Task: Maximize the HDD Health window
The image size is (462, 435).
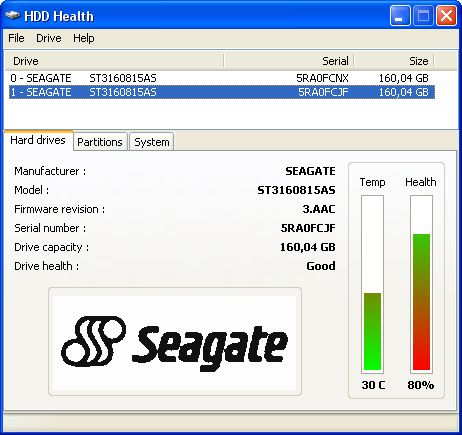Action: point(423,16)
